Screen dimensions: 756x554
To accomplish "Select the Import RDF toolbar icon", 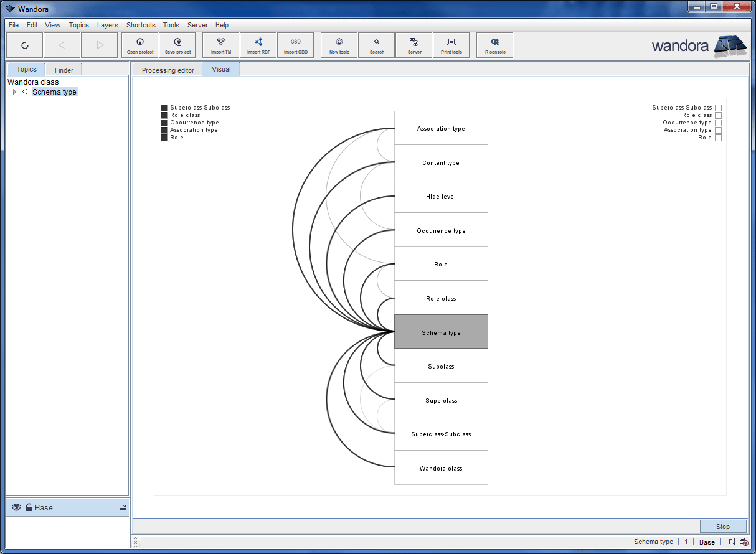I will coord(258,45).
